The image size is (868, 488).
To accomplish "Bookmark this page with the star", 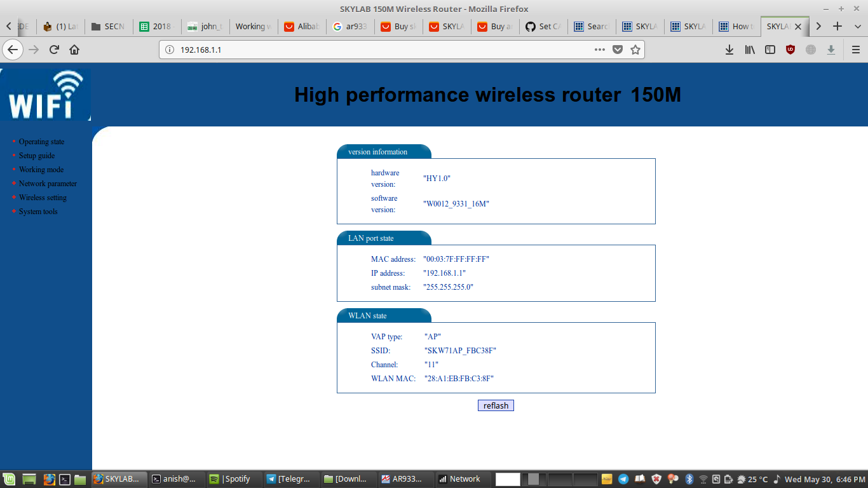I will (635, 50).
